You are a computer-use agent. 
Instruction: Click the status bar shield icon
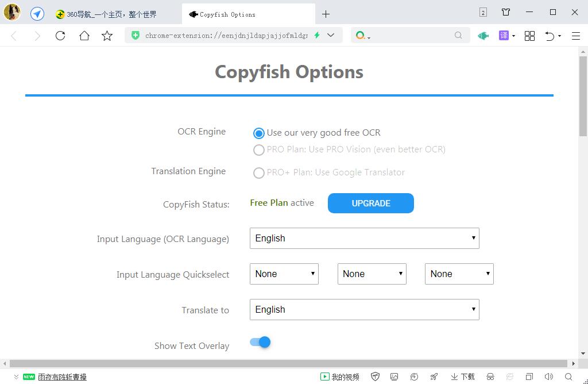point(375,377)
